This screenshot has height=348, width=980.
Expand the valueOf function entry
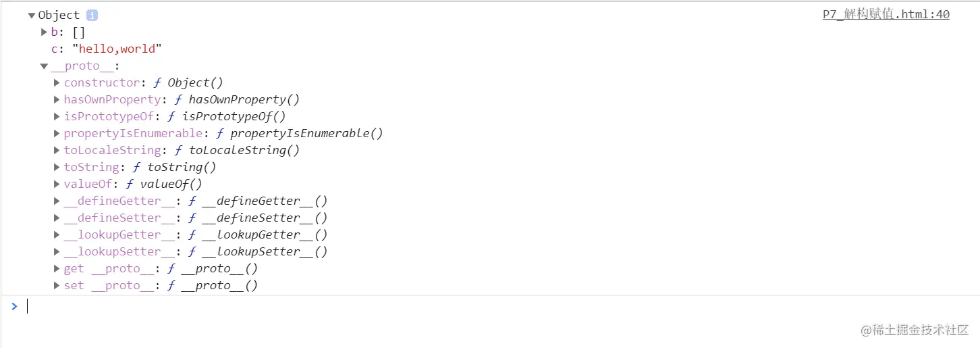(x=57, y=184)
